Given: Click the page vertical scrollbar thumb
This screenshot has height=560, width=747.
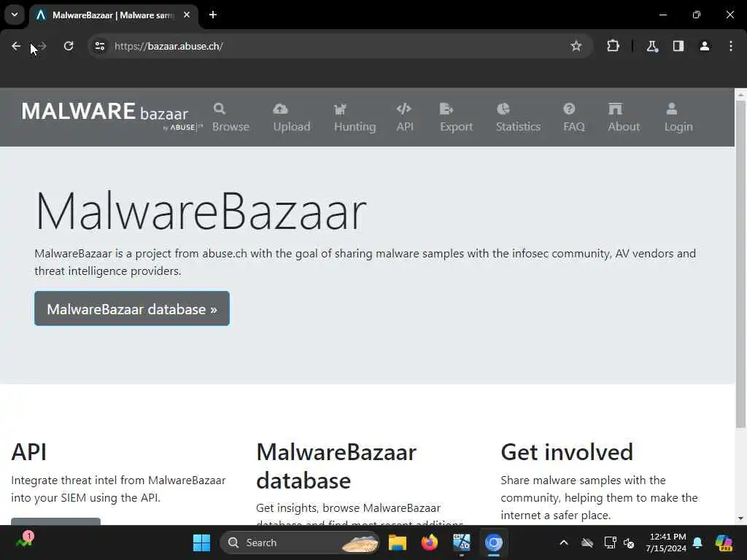Looking at the screenshot, I should coord(740,264).
